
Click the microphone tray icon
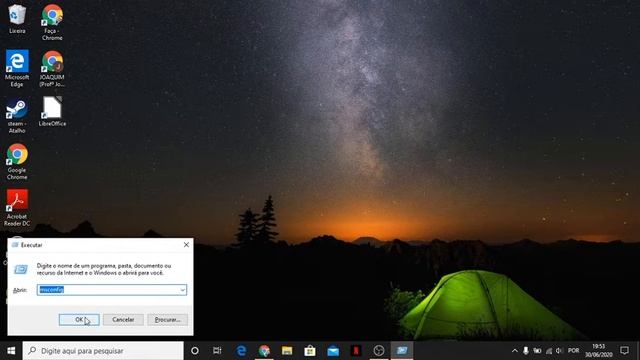(x=526, y=351)
